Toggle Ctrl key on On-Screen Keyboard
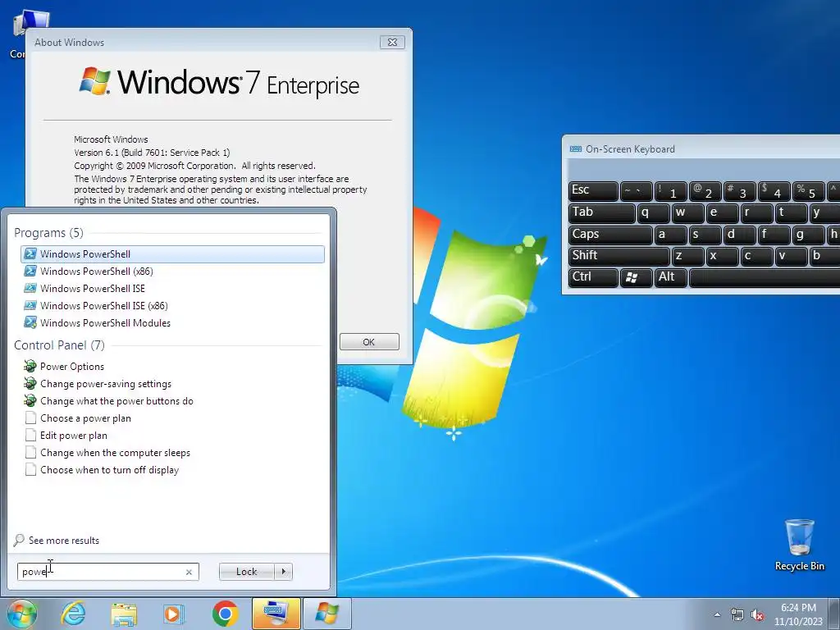840x630 pixels. click(593, 277)
